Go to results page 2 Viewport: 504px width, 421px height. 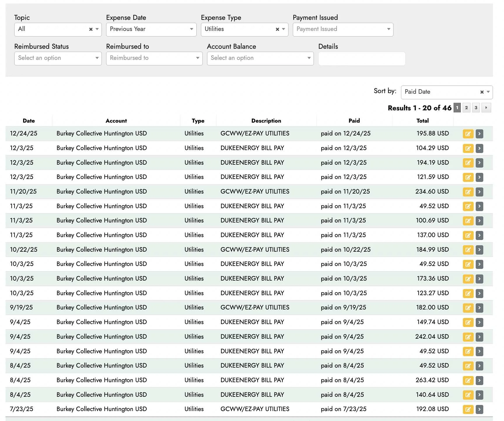(x=466, y=108)
